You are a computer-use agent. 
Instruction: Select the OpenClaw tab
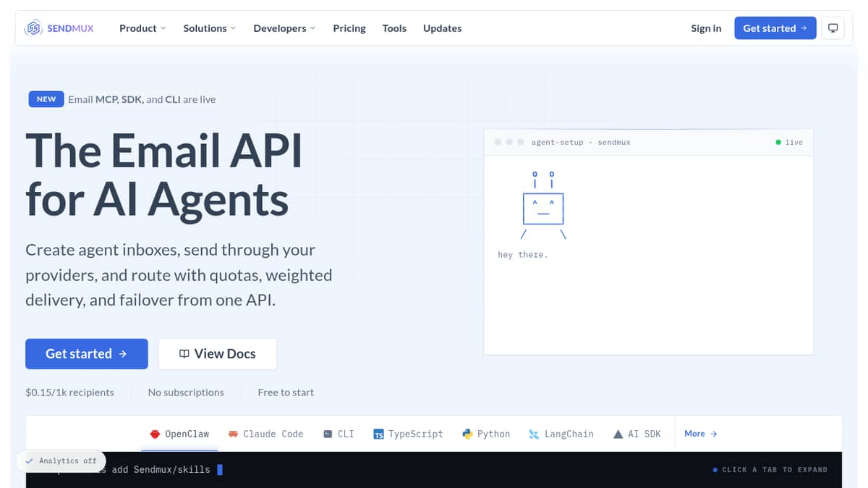coord(179,434)
